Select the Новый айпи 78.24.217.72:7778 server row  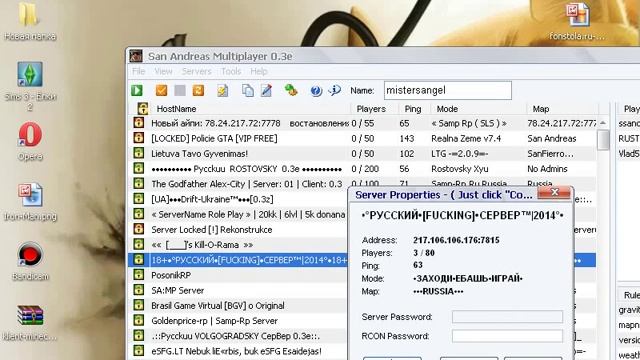[x=362, y=123]
